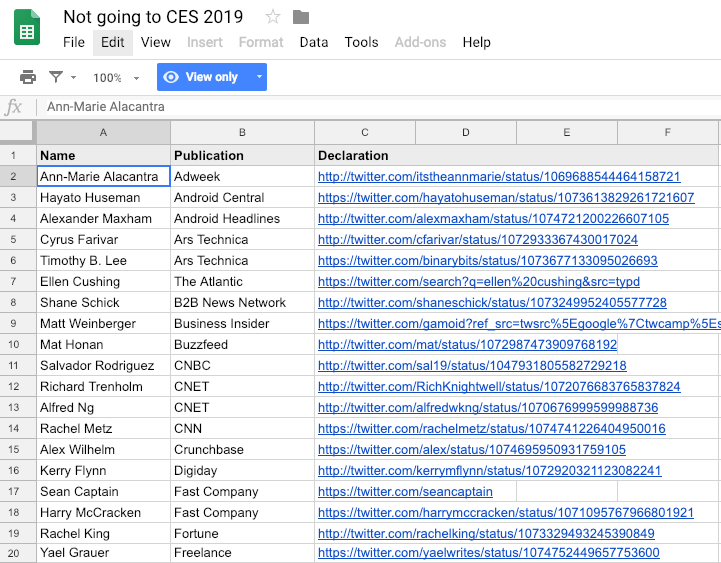
Task: Select the cell Fortune
Action: (242, 534)
